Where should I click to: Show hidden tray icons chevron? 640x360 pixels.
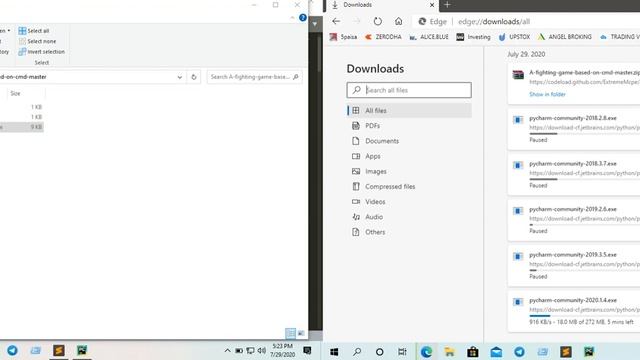point(227,351)
